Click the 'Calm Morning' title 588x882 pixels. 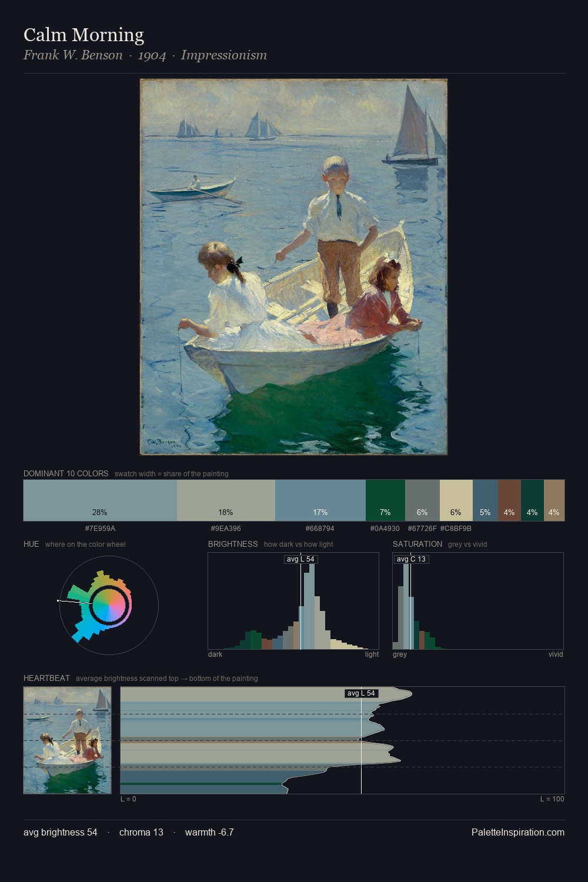(83, 35)
